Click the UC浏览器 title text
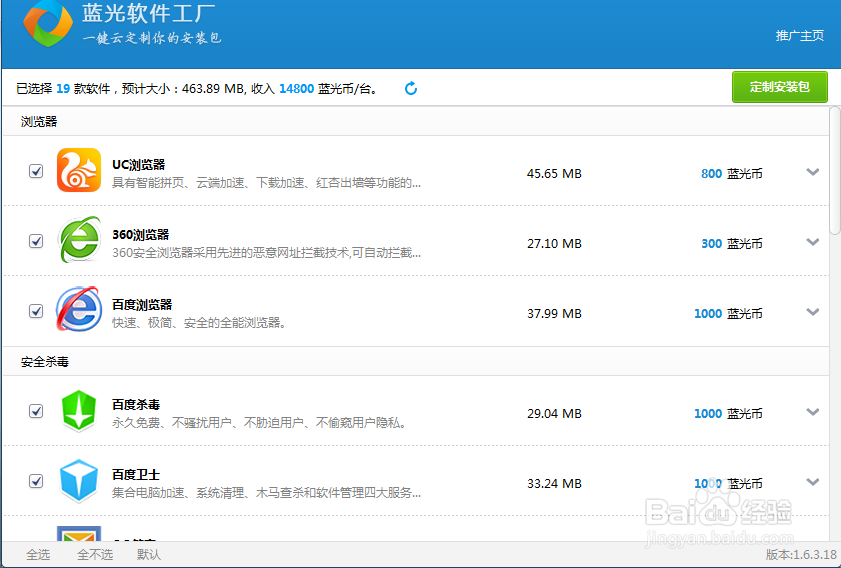 [x=138, y=165]
